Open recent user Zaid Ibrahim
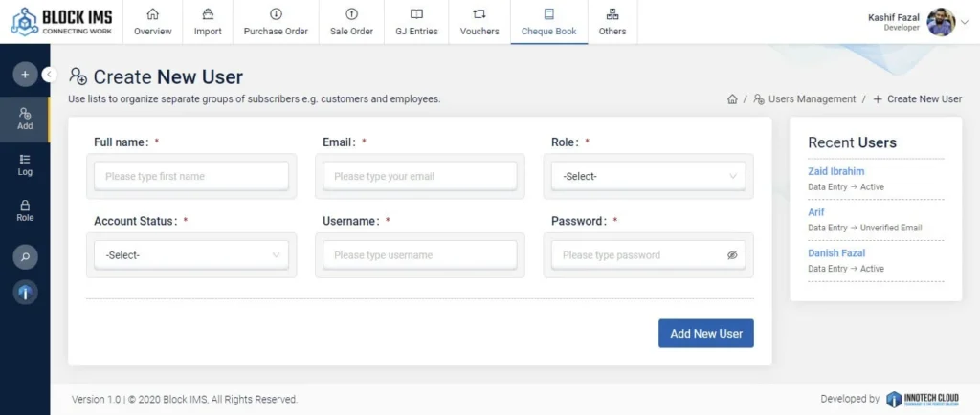The height and width of the screenshot is (415, 980). tap(835, 171)
